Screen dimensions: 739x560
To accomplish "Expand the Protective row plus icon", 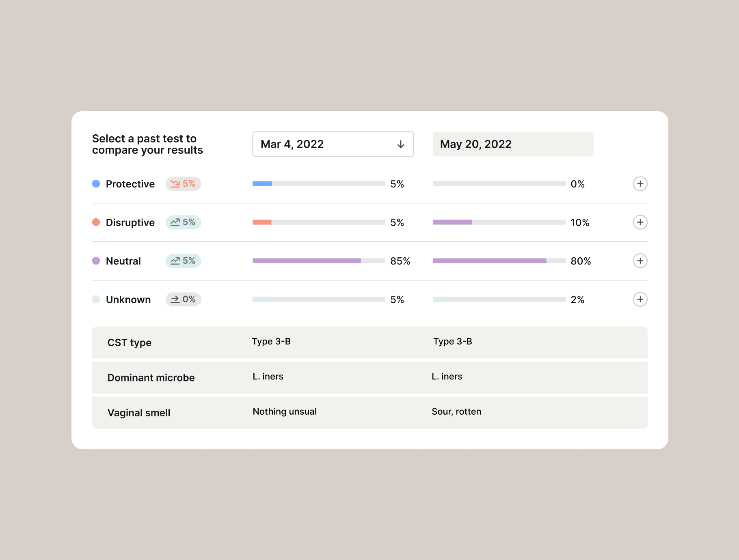I will coord(640,184).
